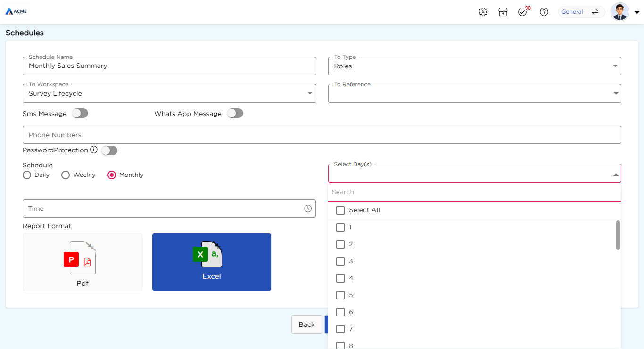The width and height of the screenshot is (644, 349).
Task: Open the store icon in header
Action: tap(503, 12)
